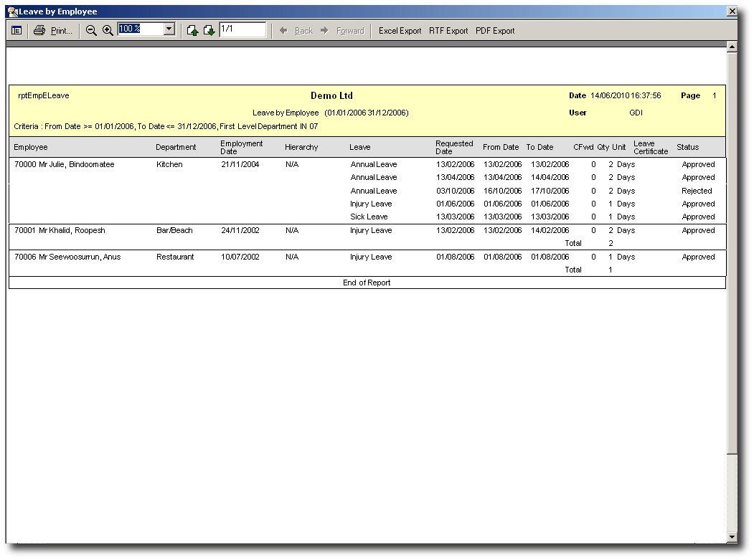Go to next page with down arrow icon
The image size is (754, 560).
[209, 31]
